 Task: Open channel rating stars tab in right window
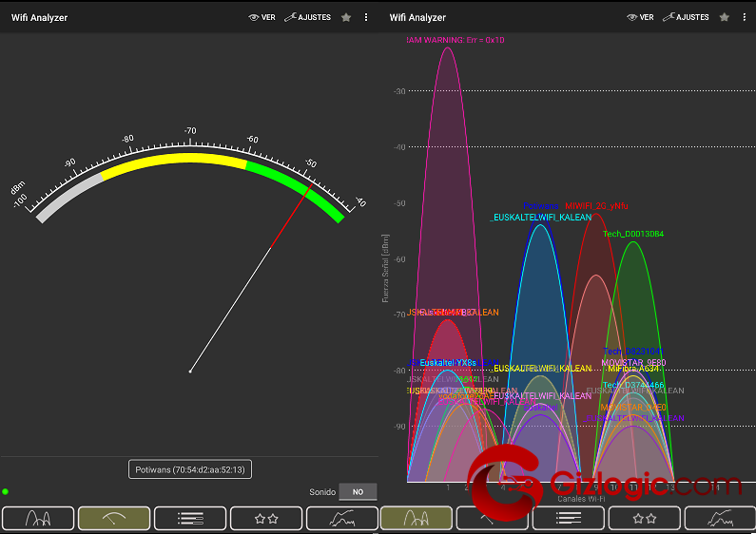(645, 518)
